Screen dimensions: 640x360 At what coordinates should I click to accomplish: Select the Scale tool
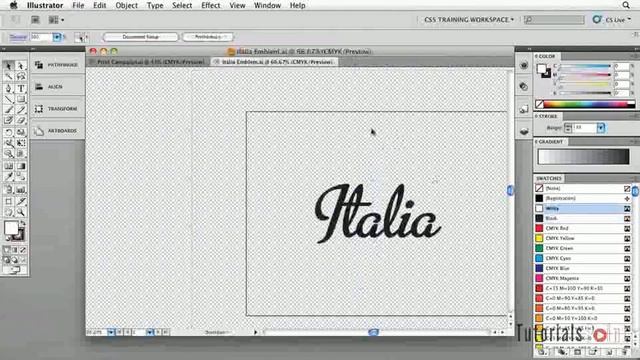pyautogui.click(x=21, y=132)
